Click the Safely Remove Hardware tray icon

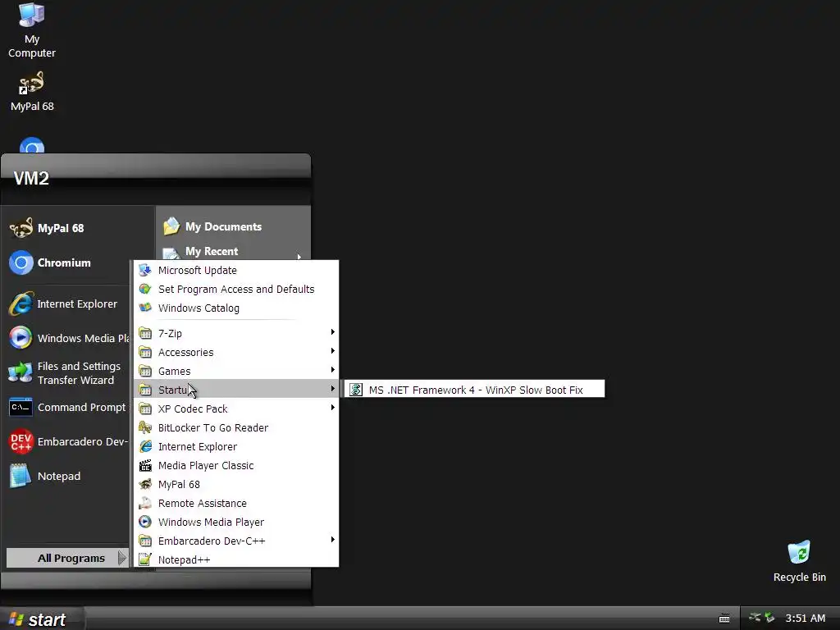[x=769, y=617]
